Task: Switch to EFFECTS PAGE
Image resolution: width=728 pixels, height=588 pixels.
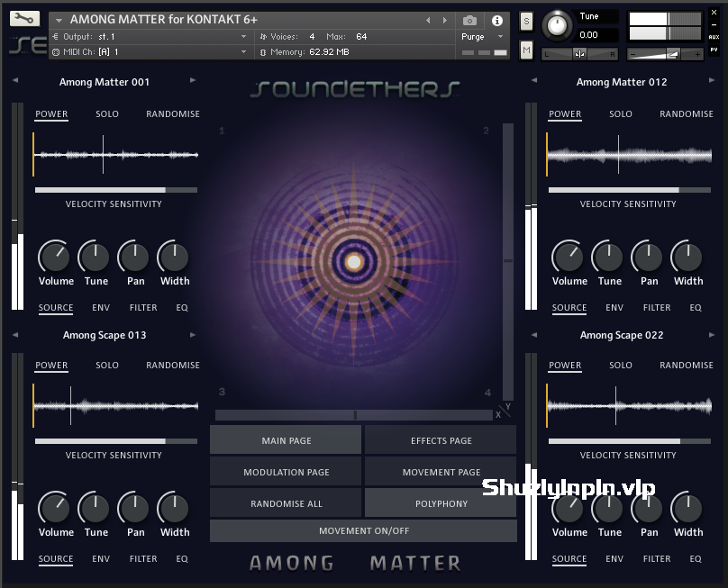Action: (441, 439)
